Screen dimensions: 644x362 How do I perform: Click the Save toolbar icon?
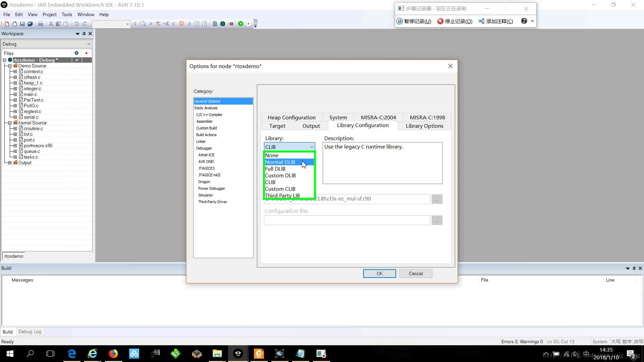pos(22,24)
